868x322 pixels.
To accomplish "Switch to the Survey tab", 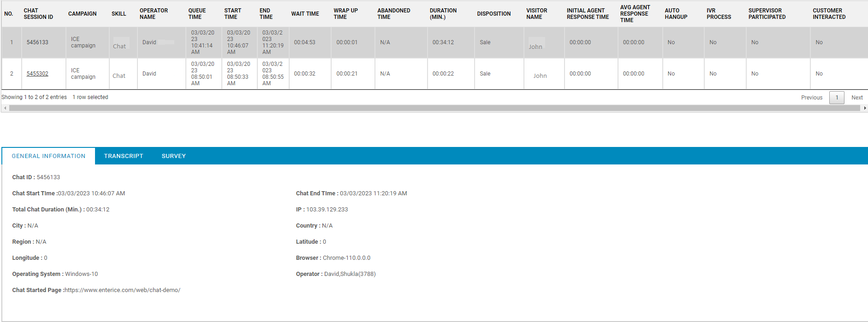I will (x=173, y=156).
